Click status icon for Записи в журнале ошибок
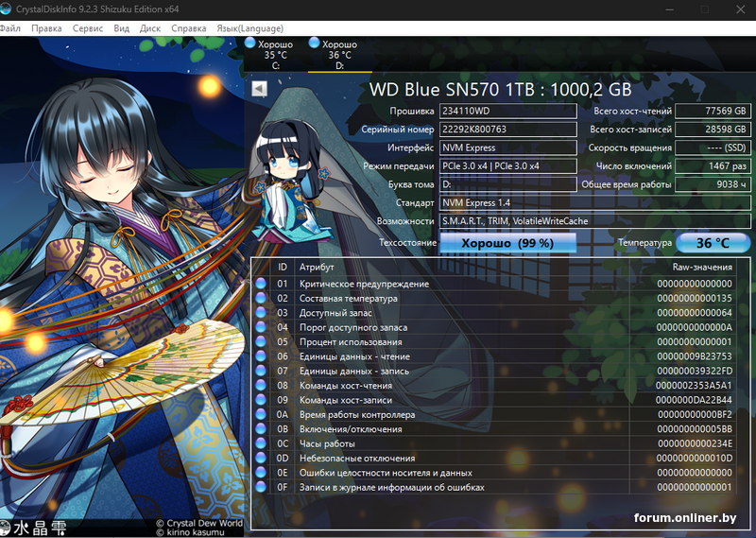 point(261,487)
